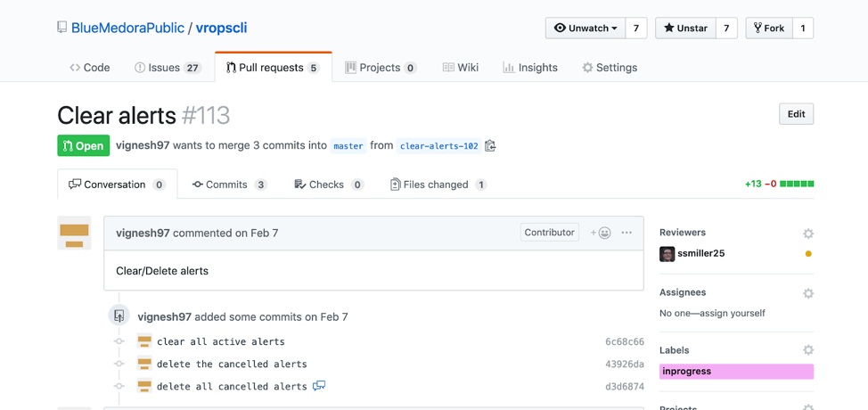Open commit hash 43926da
The height and width of the screenshot is (410, 868).
click(x=625, y=364)
